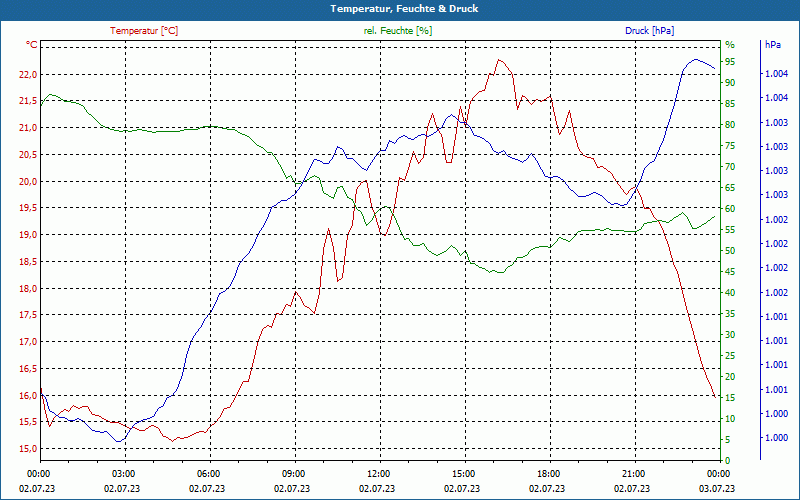Screen dimensions: 800x500
Task: Click the "%" unit atop the humidity axis
Action: [x=730, y=45]
